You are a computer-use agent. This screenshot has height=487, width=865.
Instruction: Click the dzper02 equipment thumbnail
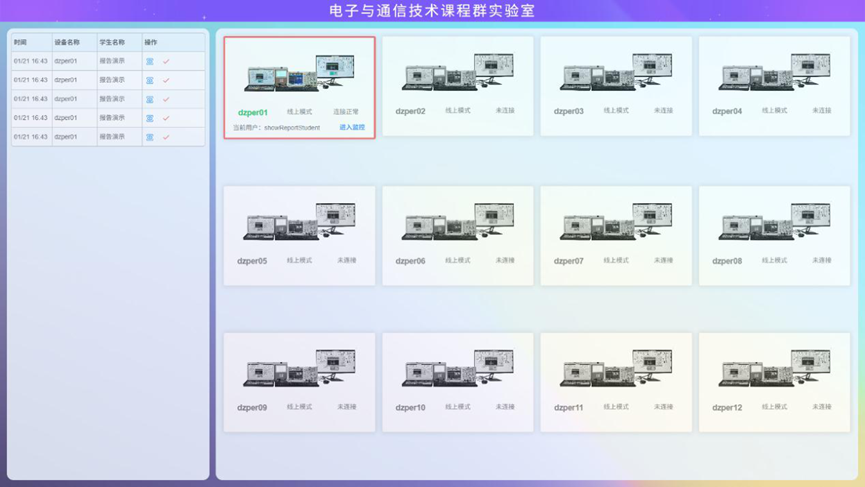point(457,74)
